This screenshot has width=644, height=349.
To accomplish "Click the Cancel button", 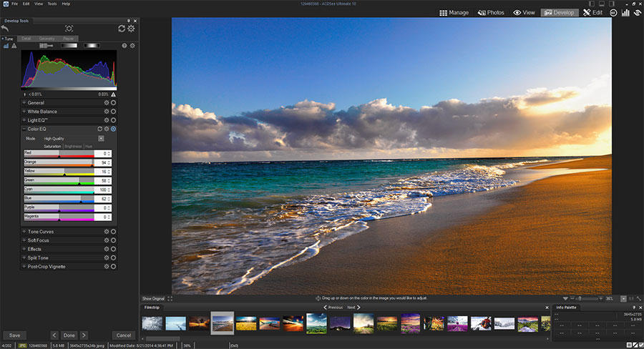I will [x=124, y=335].
